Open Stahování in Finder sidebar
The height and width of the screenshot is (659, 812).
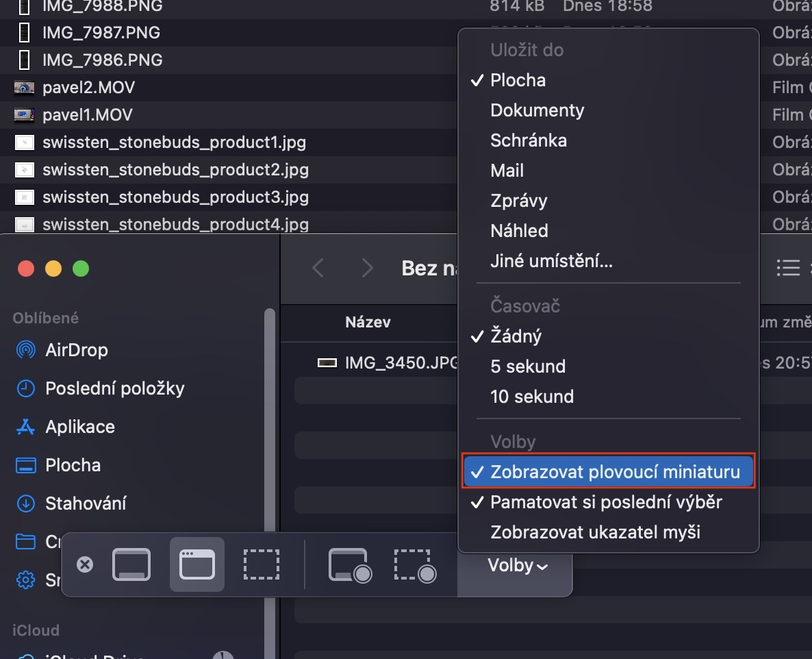pyautogui.click(x=86, y=503)
